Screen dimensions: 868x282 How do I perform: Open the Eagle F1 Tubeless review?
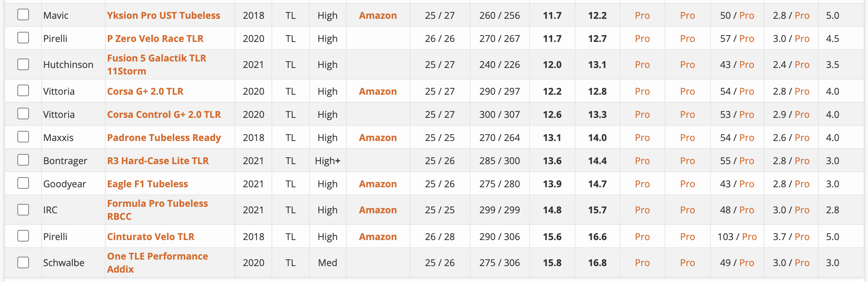(x=148, y=184)
